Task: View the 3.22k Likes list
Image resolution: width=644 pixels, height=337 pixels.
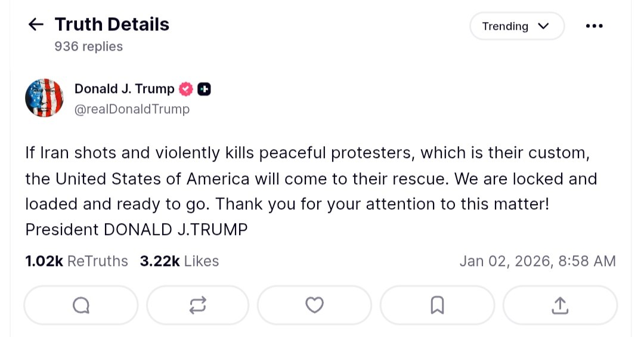Action: tap(179, 261)
